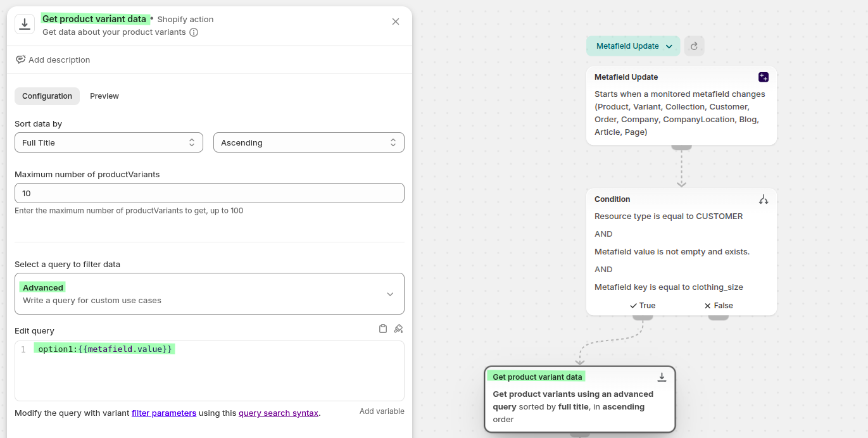Click the Add description icon
Viewport: 868px width, 438px height.
21,59
